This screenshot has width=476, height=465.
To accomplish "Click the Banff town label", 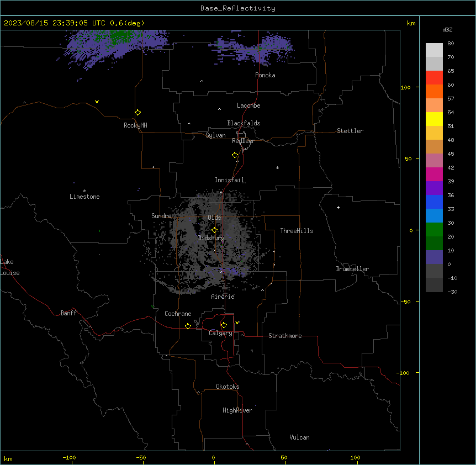I will [x=68, y=313].
